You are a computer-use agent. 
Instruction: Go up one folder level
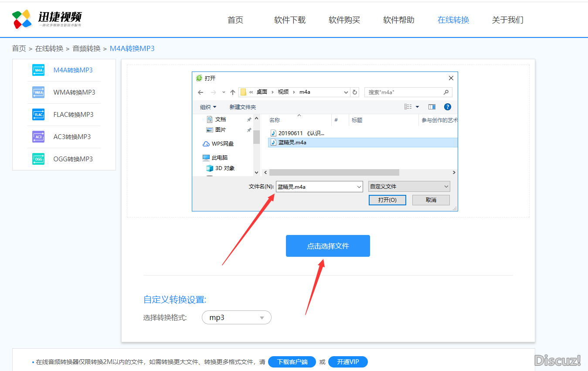tap(233, 92)
